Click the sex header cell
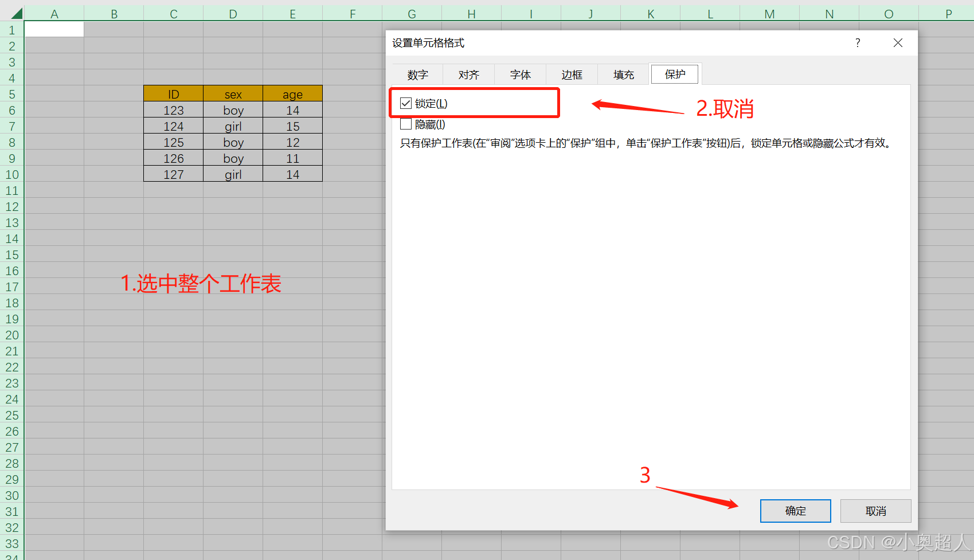 pyautogui.click(x=233, y=94)
